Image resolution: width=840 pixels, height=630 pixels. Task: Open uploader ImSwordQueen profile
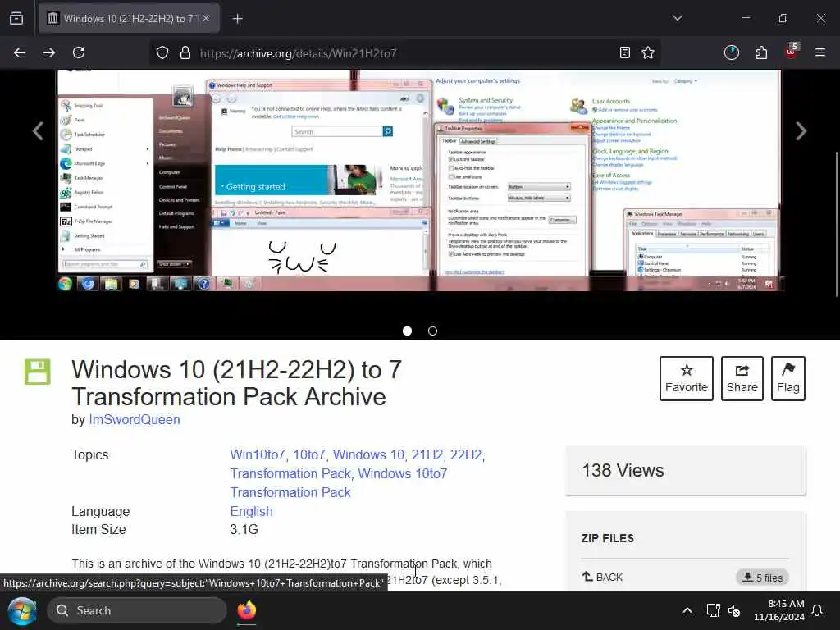pos(135,419)
